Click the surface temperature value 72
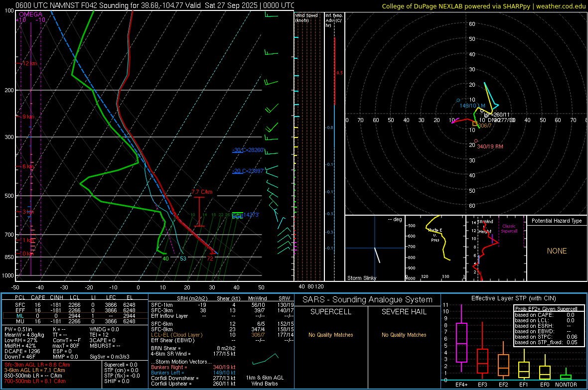588x390 pixels. [x=210, y=259]
